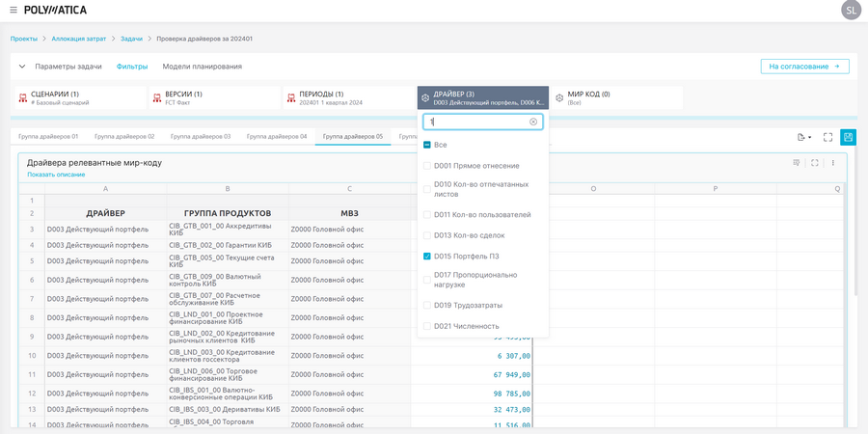Open the Фильтры section
The image size is (868, 434).
(x=132, y=67)
